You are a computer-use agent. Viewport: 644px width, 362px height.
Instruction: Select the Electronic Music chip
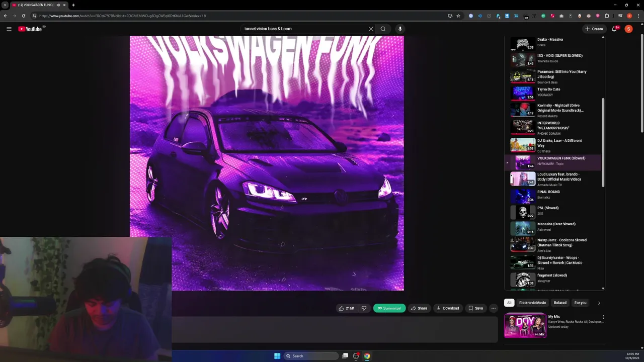coord(532,303)
